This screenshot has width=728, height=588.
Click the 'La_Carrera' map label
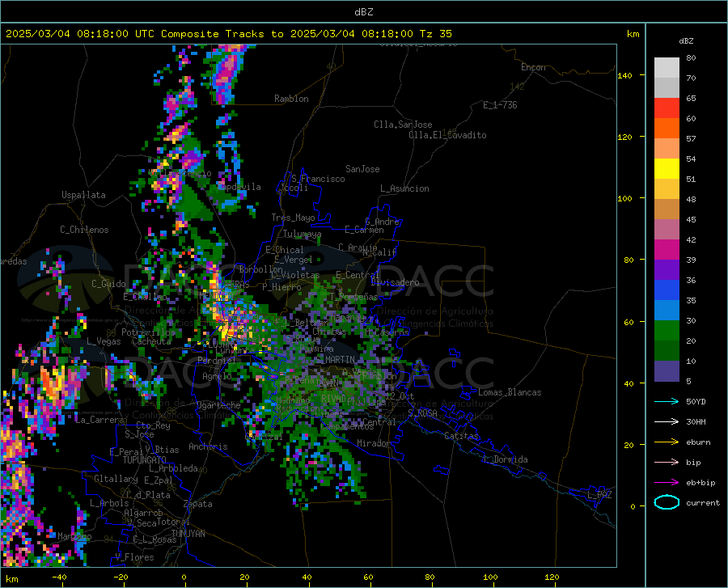[99, 420]
